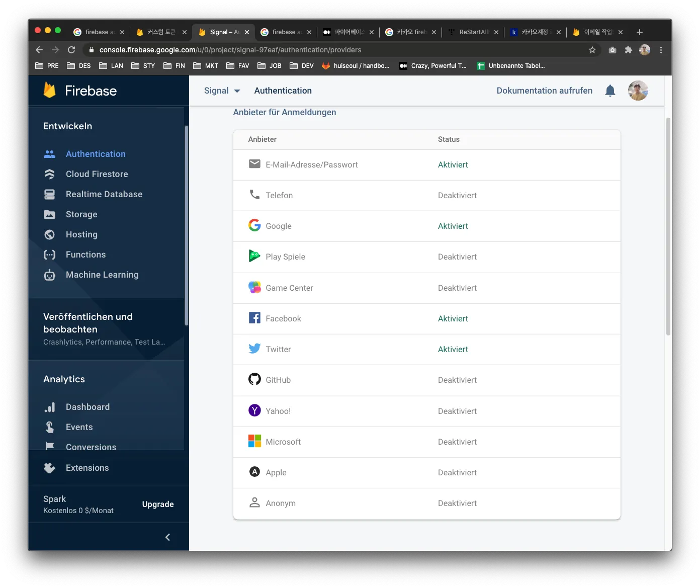The image size is (700, 588).
Task: Bookmark this page with the star
Action: 592,50
